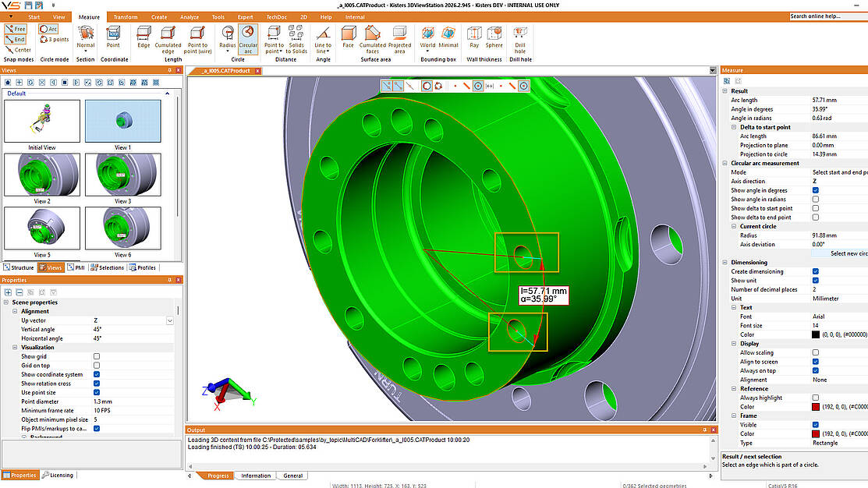Select Solids to Solids distance tool

pos(296,39)
